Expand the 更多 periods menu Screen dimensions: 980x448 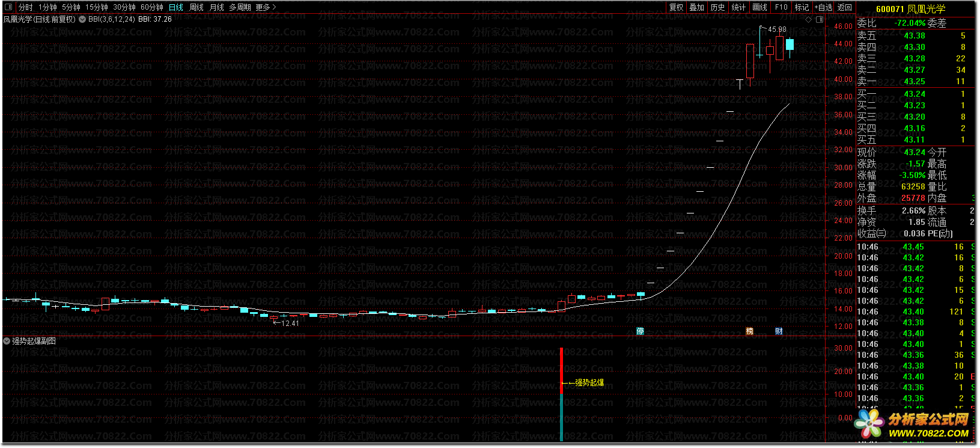[x=266, y=7]
